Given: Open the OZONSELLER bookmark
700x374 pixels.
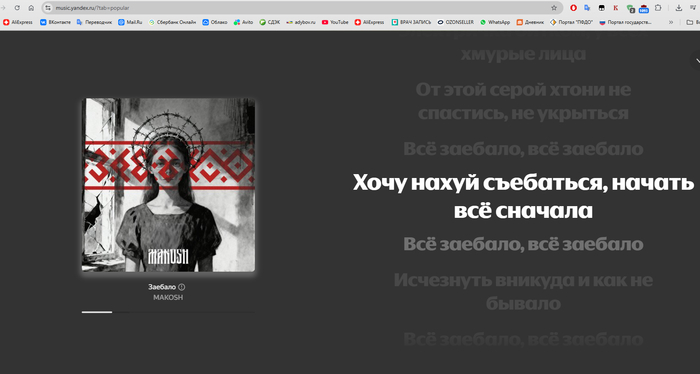Looking at the screenshot, I should point(455,22).
